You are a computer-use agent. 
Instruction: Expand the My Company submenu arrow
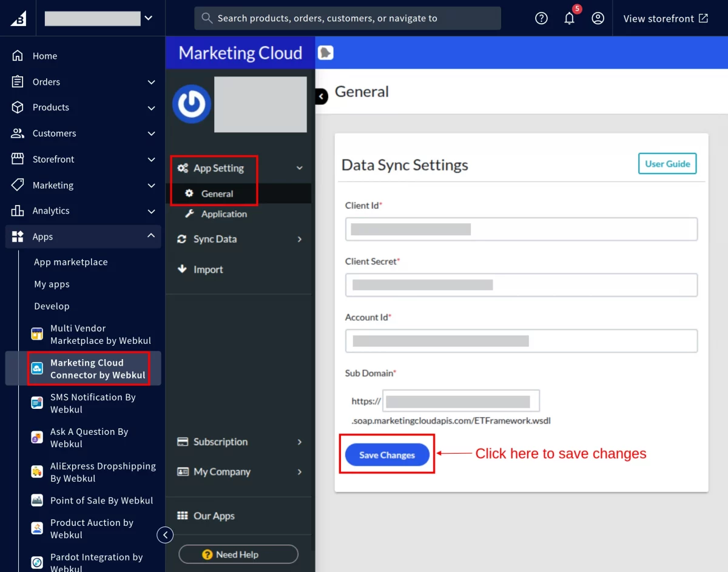(x=299, y=471)
